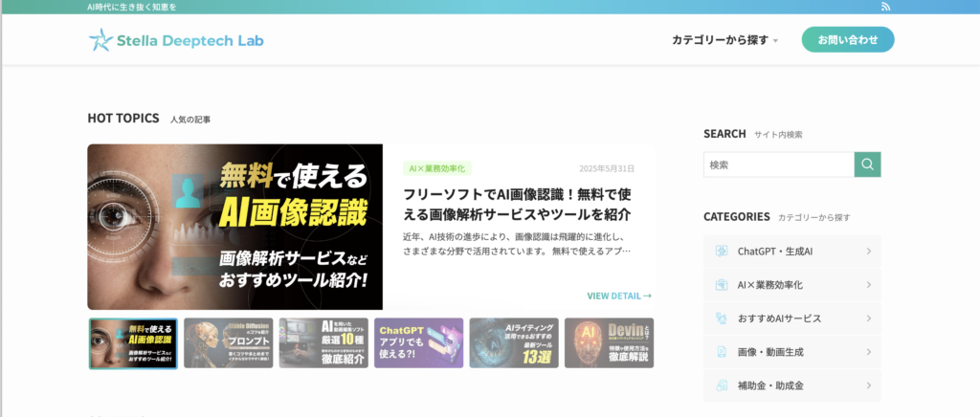980x417 pixels.
Task: Click the 画像・動画生成 category icon
Action: pyautogui.click(x=722, y=352)
